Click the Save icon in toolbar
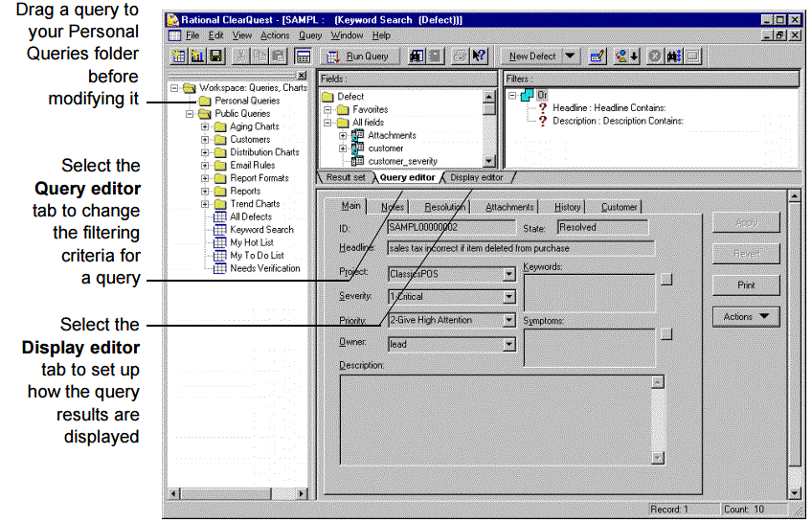Screen dimensions: 812x523 tap(215, 57)
